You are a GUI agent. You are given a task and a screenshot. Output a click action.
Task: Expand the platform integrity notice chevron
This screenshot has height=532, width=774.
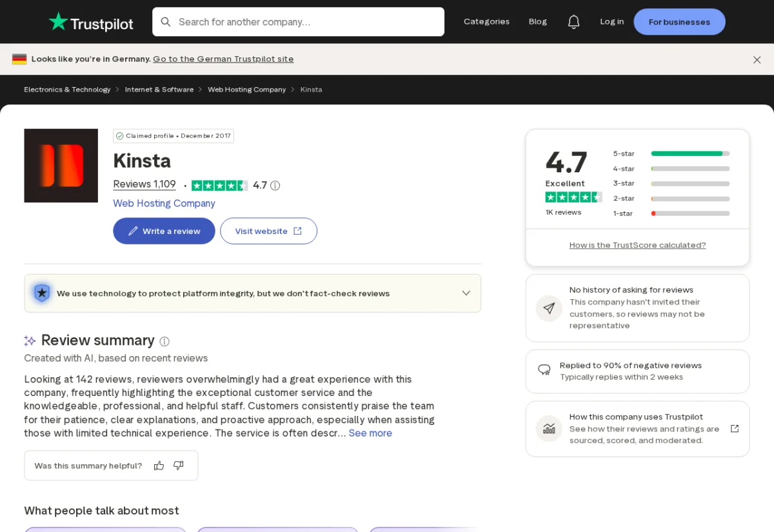click(x=466, y=293)
